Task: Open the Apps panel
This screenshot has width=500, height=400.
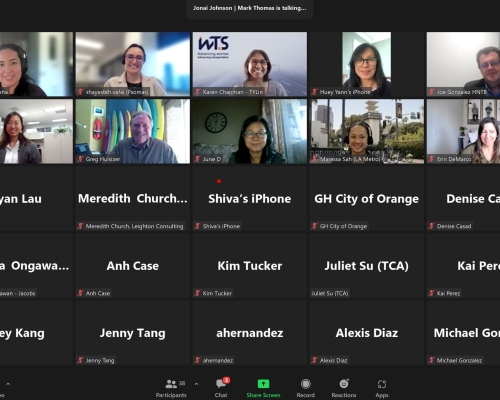Action: pos(382,388)
